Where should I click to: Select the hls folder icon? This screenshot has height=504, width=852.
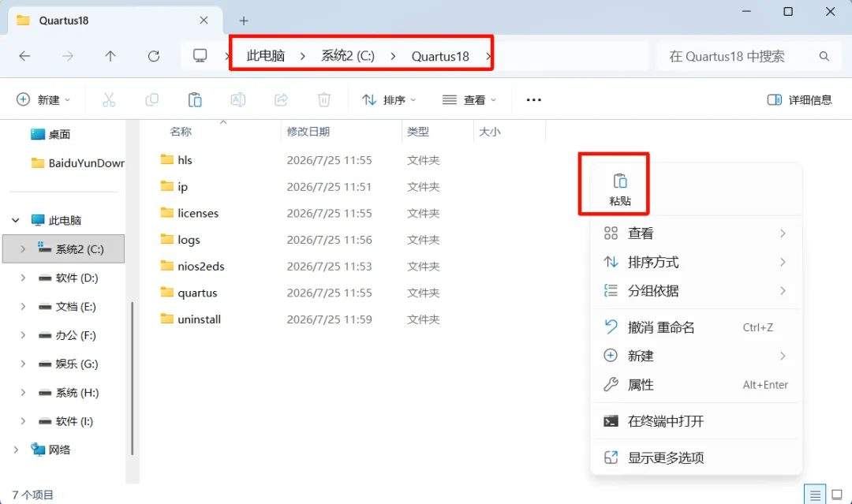click(x=166, y=159)
